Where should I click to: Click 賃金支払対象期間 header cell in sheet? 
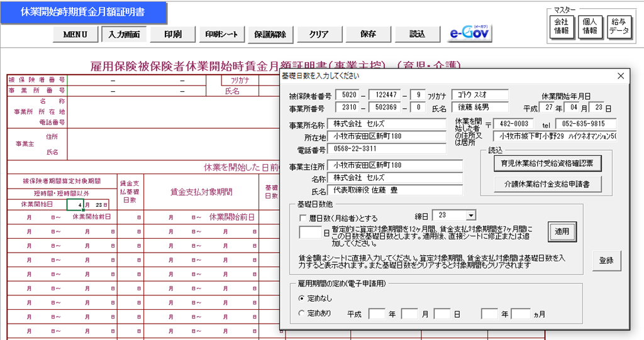(x=202, y=192)
